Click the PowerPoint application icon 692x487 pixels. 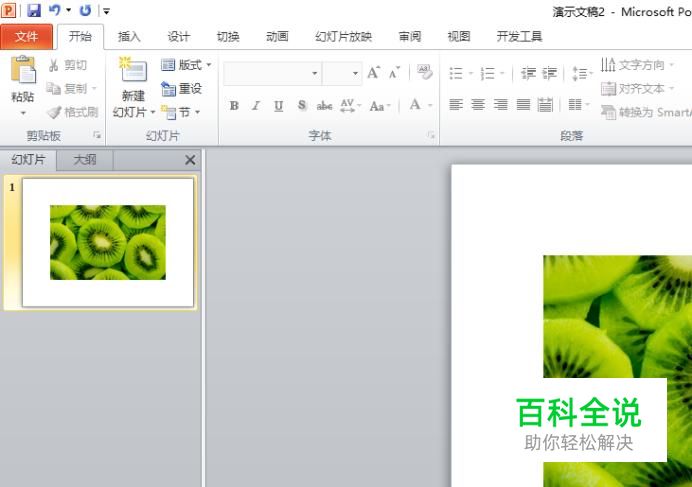tap(8, 10)
